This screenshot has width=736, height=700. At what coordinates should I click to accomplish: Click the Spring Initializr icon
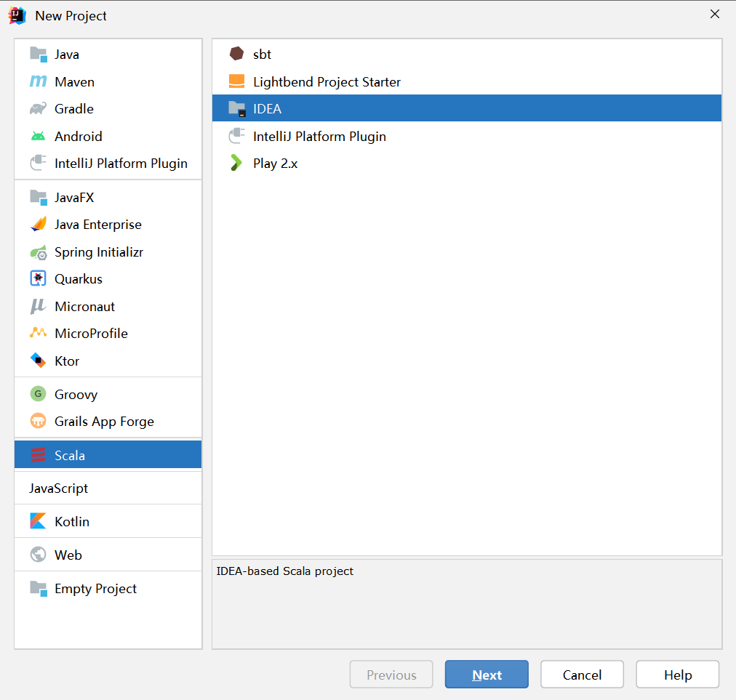(39, 252)
